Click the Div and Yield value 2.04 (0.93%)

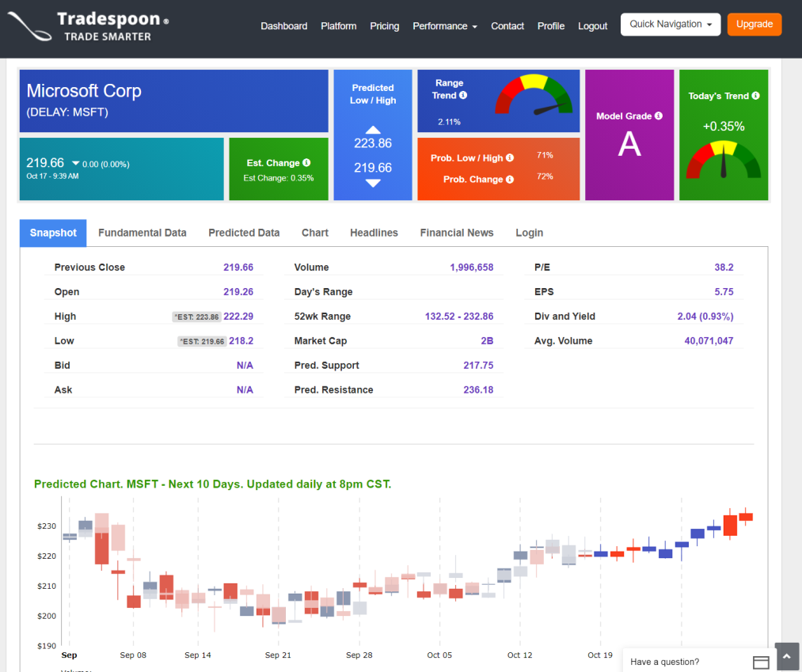[x=705, y=317]
